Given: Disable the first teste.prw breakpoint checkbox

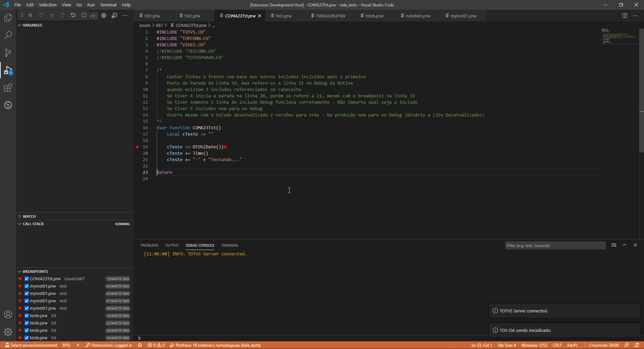Looking at the screenshot, I should [x=26, y=315].
